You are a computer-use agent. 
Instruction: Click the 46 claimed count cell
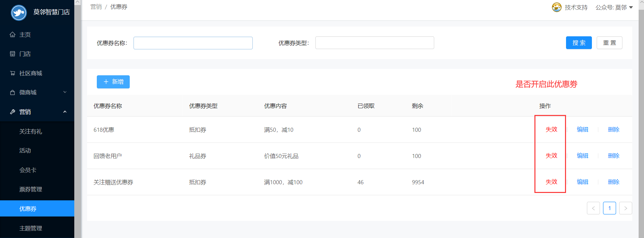click(x=361, y=182)
